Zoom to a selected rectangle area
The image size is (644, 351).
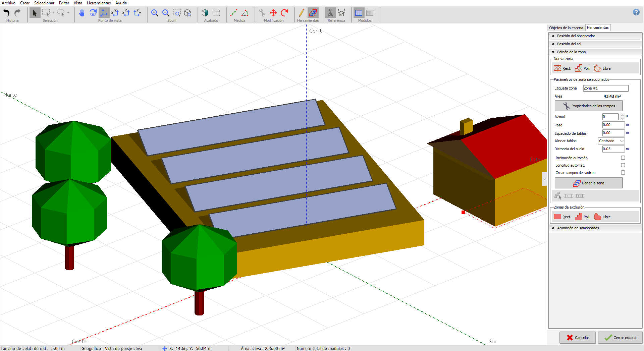177,13
